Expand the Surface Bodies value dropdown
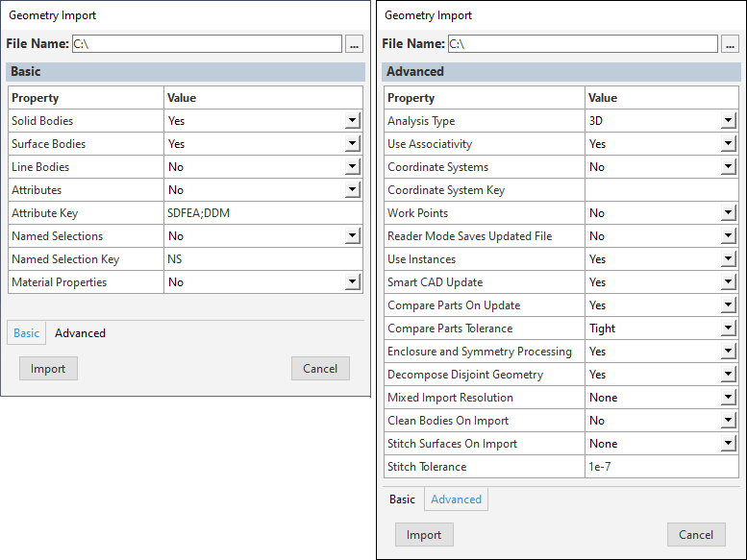This screenshot has height=560, width=747. click(x=353, y=144)
